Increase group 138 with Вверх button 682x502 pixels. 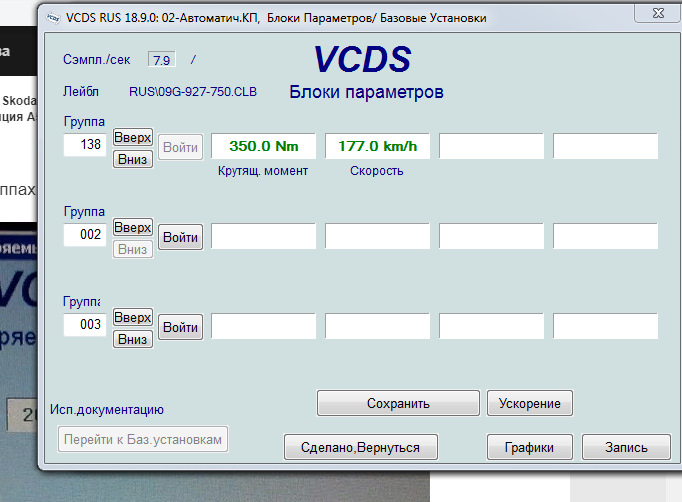click(x=133, y=137)
